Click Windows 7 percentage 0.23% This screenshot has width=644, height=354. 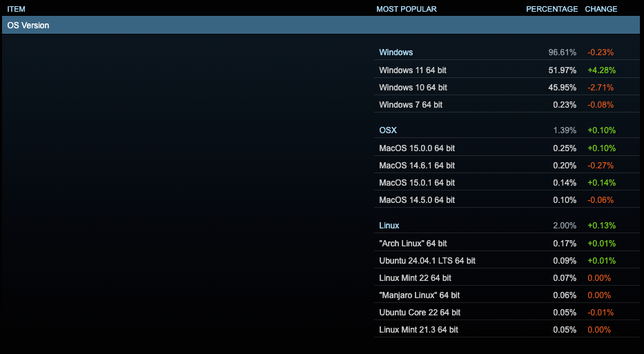pyautogui.click(x=565, y=105)
